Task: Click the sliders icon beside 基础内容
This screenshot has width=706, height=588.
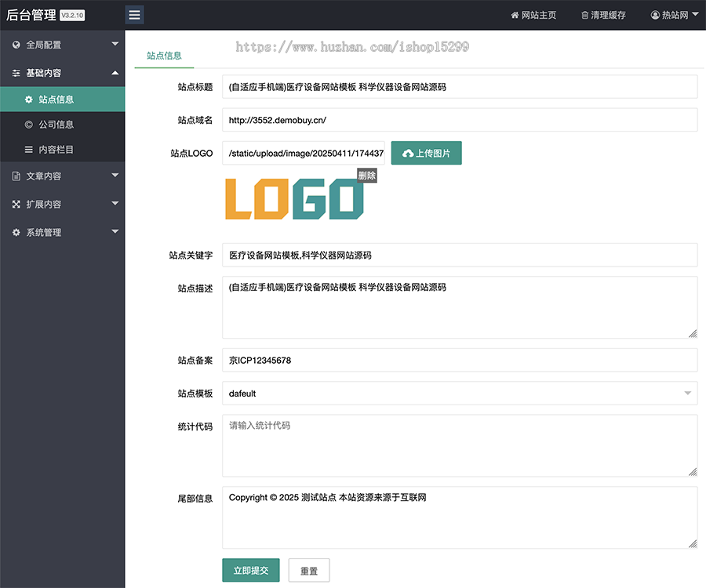Action: pyautogui.click(x=16, y=73)
